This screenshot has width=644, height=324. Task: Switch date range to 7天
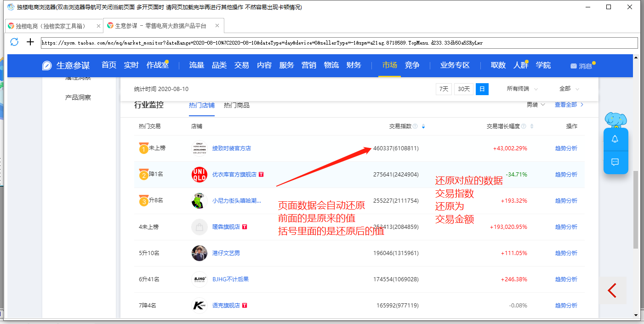pyautogui.click(x=444, y=89)
